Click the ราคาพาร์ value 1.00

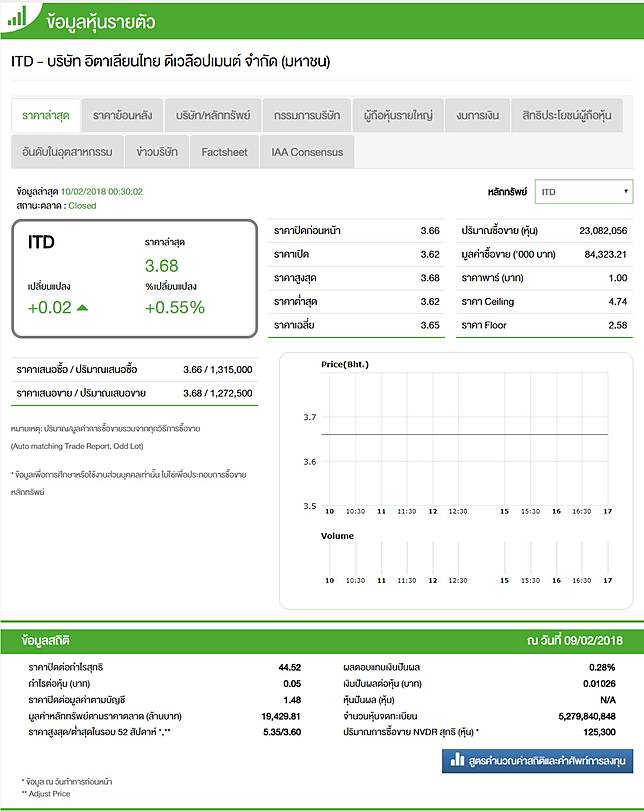[618, 278]
